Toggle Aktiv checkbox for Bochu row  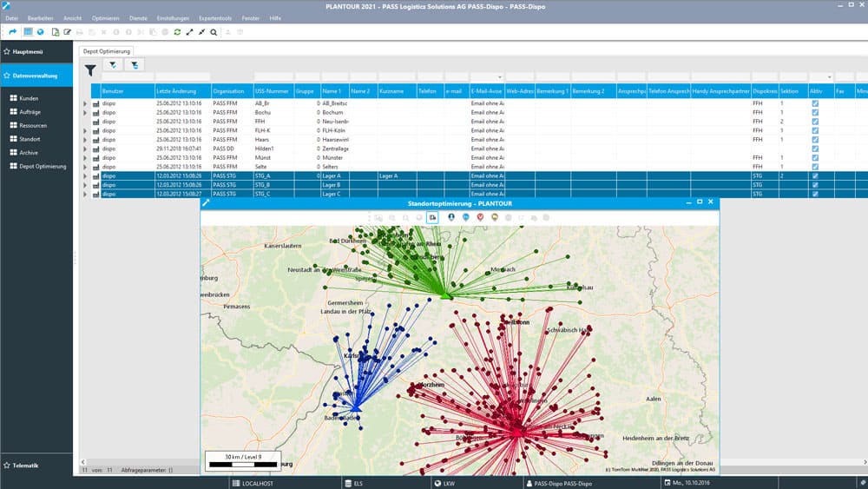815,112
